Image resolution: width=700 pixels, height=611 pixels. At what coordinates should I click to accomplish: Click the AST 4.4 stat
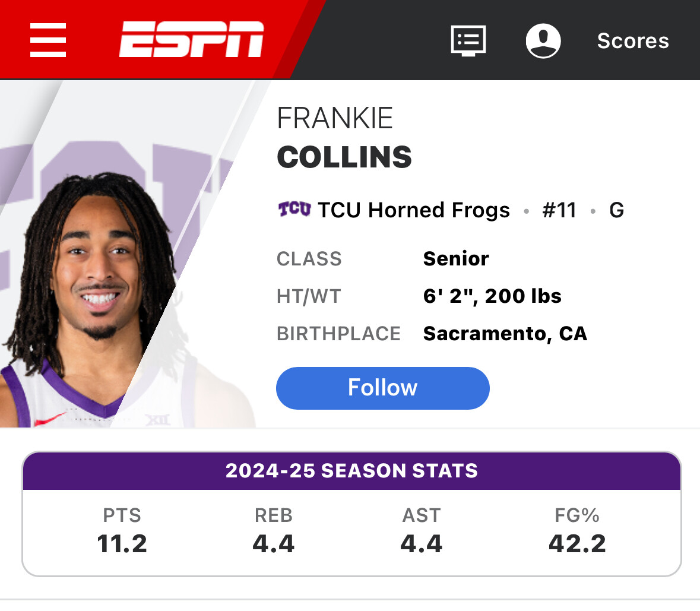click(422, 531)
